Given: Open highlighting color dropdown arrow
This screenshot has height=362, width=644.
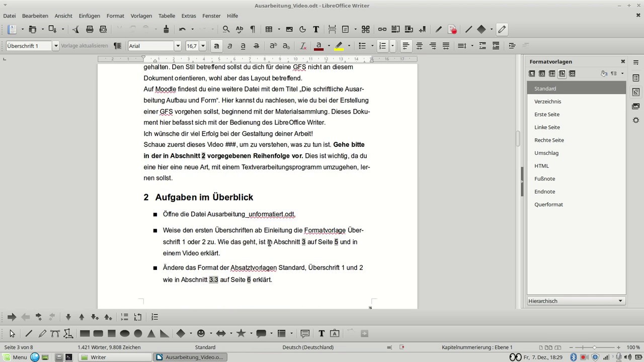Looking at the screenshot, I should point(349,46).
